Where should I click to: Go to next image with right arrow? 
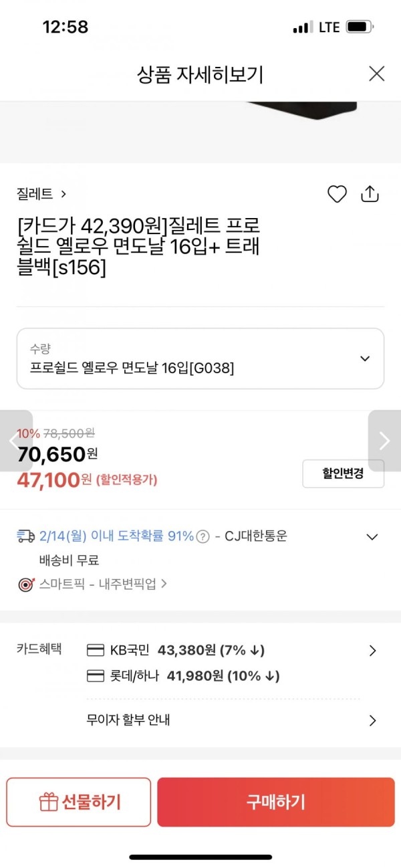pyautogui.click(x=384, y=441)
